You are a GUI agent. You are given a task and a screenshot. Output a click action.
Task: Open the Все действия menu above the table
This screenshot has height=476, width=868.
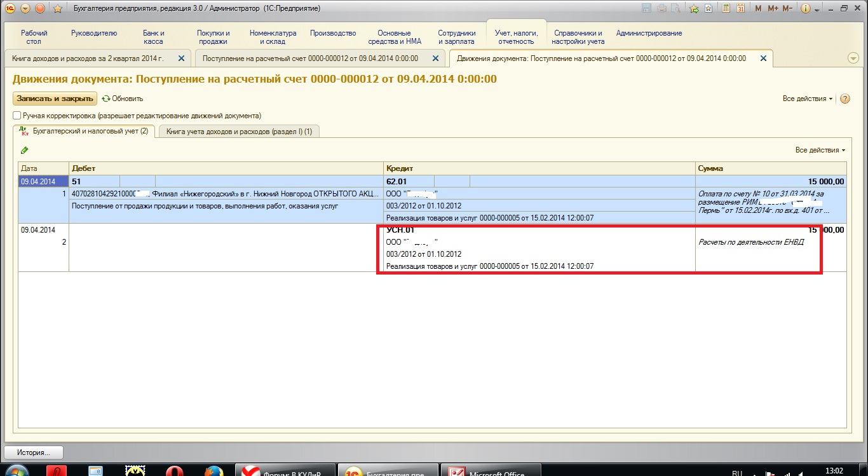pyautogui.click(x=820, y=150)
